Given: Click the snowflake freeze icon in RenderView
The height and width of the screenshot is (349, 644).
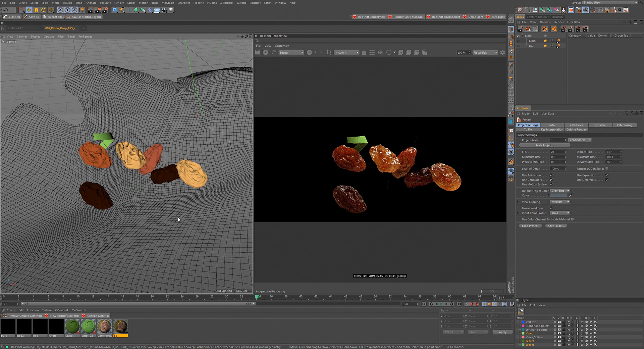Looking at the screenshot, I should [380, 52].
